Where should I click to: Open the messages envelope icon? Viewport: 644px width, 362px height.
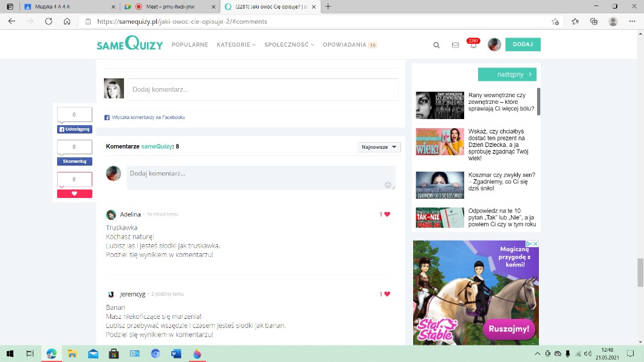pyautogui.click(x=455, y=45)
